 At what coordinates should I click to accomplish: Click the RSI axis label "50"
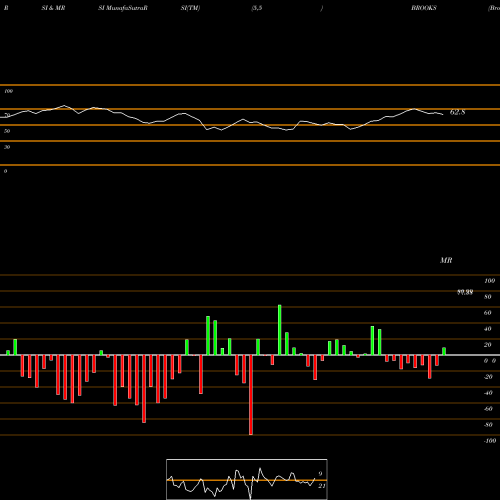click(x=7, y=131)
